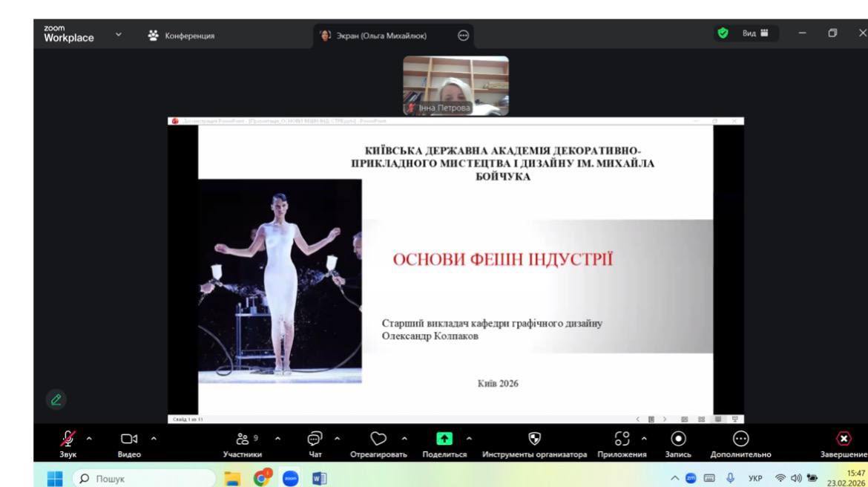Open the Дополнительно more options menu
The image size is (868, 487).
pos(740,439)
